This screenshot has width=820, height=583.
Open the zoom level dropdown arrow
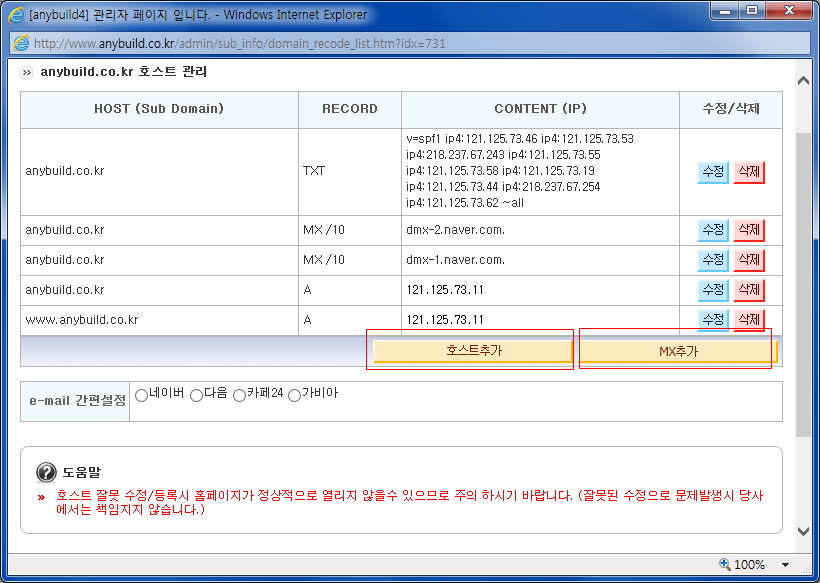[x=785, y=565]
